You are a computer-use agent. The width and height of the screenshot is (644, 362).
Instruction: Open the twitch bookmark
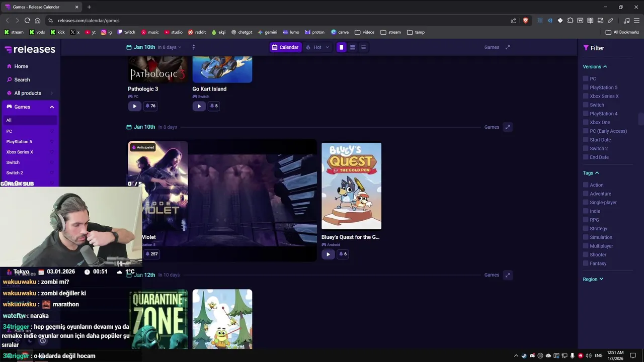(x=126, y=32)
